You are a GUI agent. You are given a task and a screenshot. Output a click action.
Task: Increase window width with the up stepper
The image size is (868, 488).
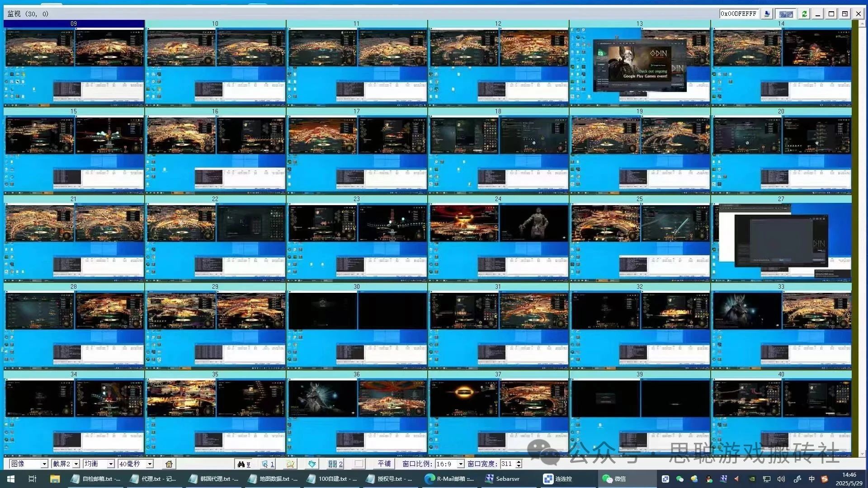(x=519, y=462)
